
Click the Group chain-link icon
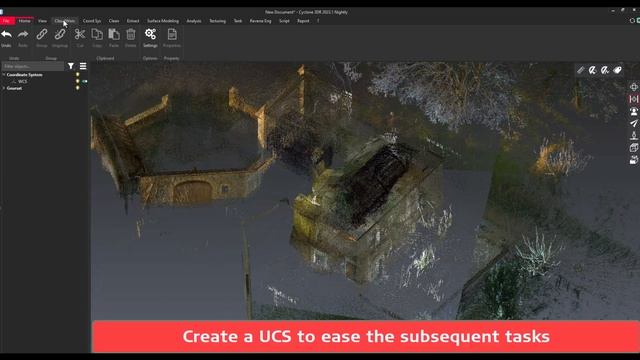point(42,34)
